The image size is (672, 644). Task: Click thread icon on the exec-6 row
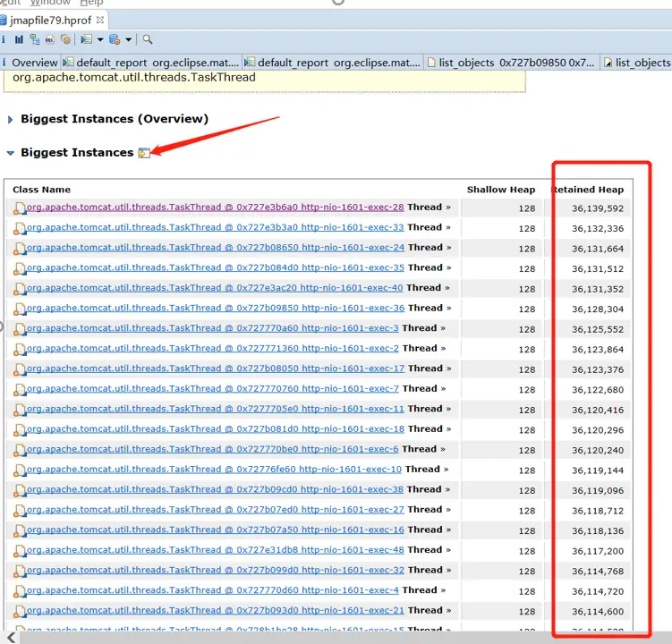20,450
